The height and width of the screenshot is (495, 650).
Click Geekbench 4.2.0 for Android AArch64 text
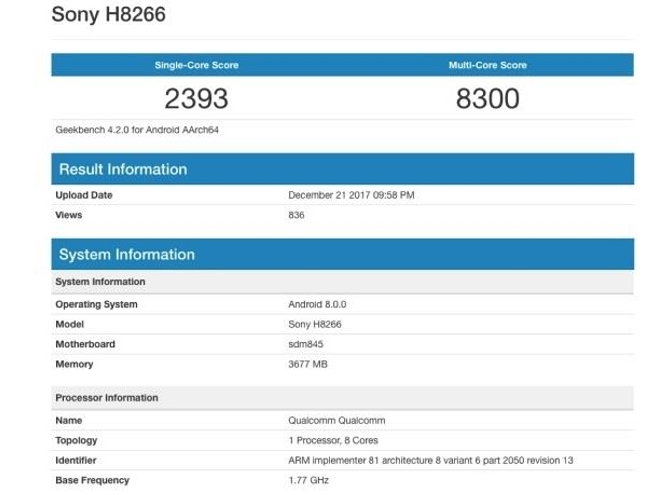[137, 130]
